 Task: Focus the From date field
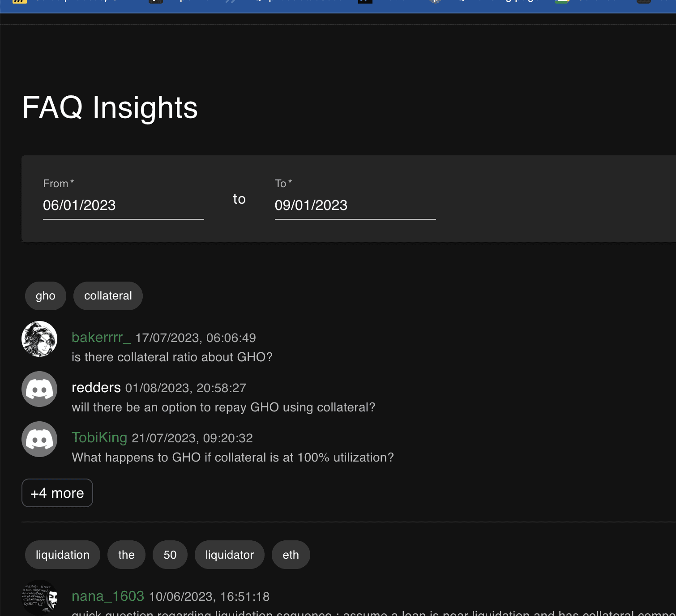point(123,205)
